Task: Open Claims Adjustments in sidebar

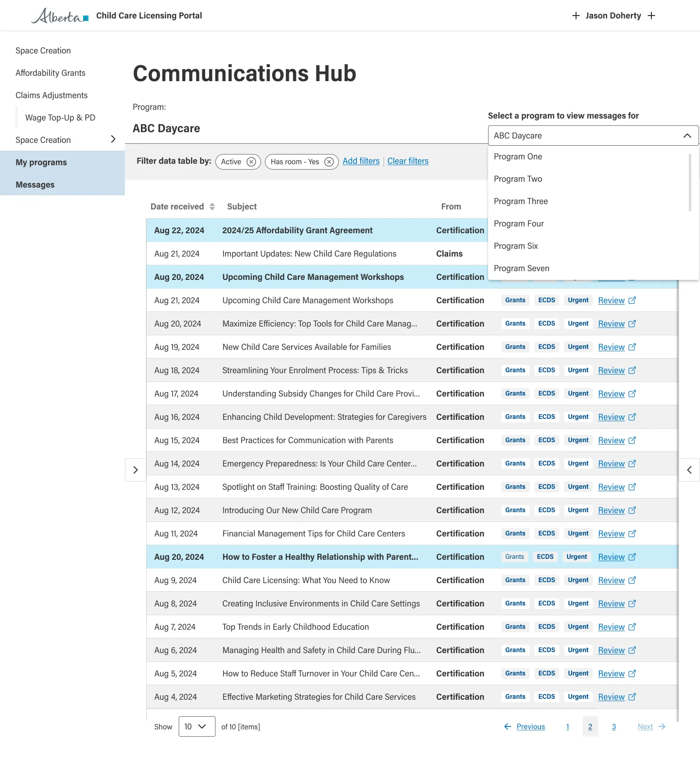Action: tap(52, 95)
